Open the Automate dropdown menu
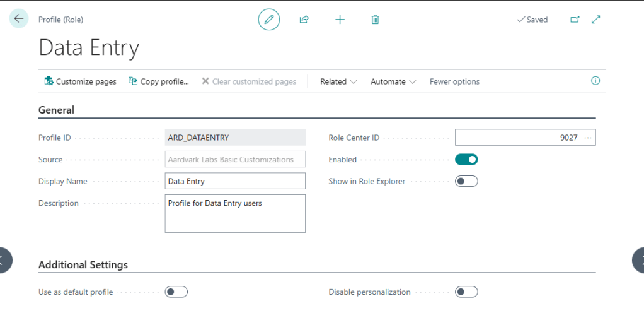The width and height of the screenshot is (644, 313). coord(393,81)
